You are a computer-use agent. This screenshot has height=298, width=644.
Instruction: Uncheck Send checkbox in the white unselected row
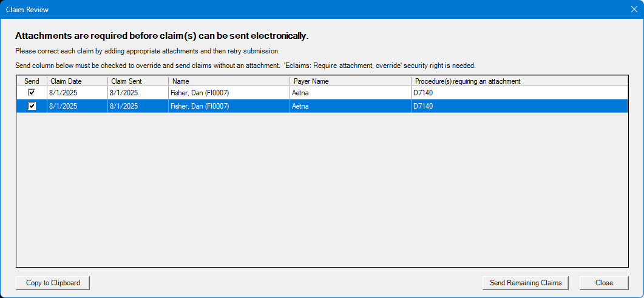pos(32,93)
